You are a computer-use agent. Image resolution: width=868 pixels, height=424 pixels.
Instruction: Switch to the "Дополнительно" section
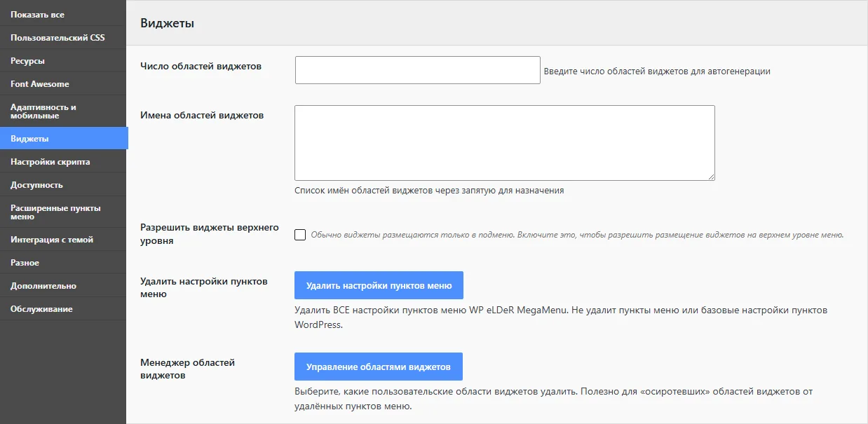click(63, 286)
